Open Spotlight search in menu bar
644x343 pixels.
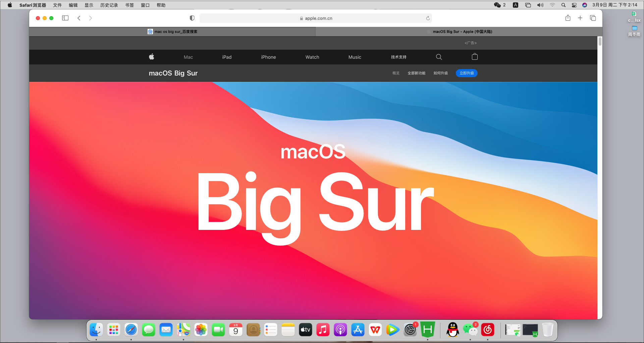point(563,5)
